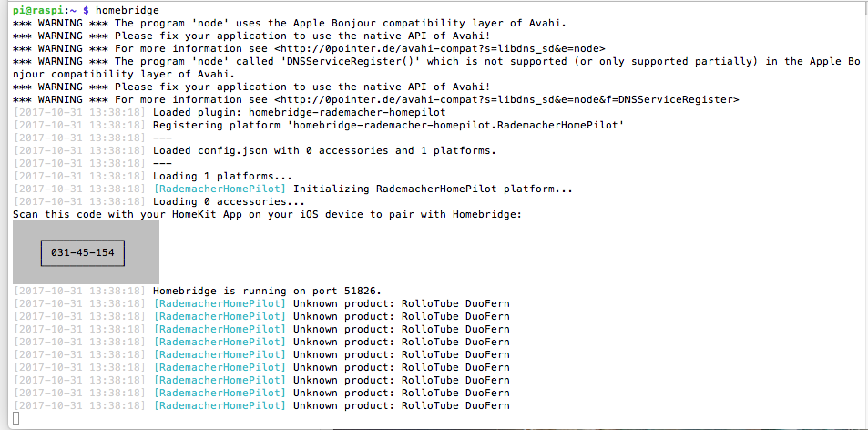The image size is (868, 430).
Task: Click the cyan [RademacherHomePilot] tag on the Initializing line
Action: point(220,189)
